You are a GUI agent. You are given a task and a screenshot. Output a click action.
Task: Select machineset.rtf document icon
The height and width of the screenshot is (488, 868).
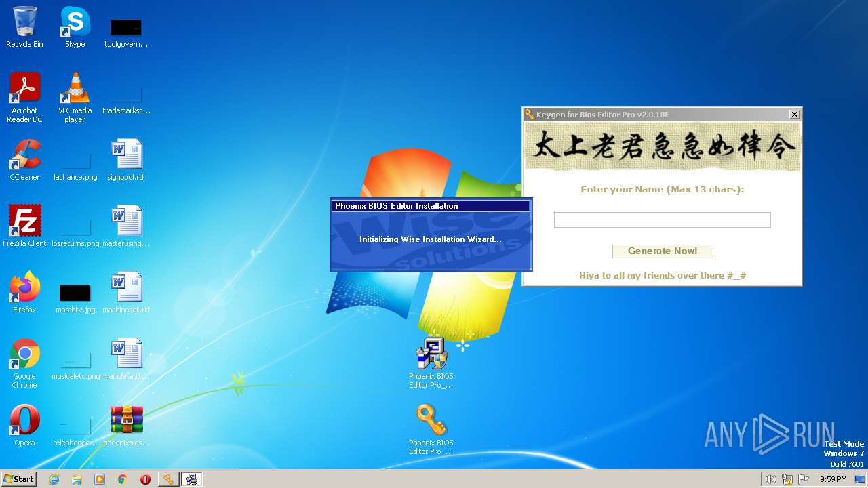[126, 293]
